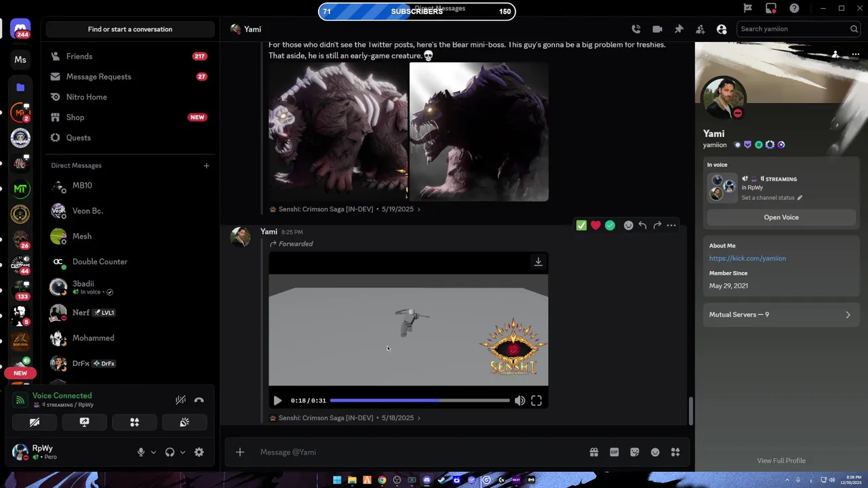The height and width of the screenshot is (488, 868).
Task: Open the GIF picker
Action: [614, 452]
